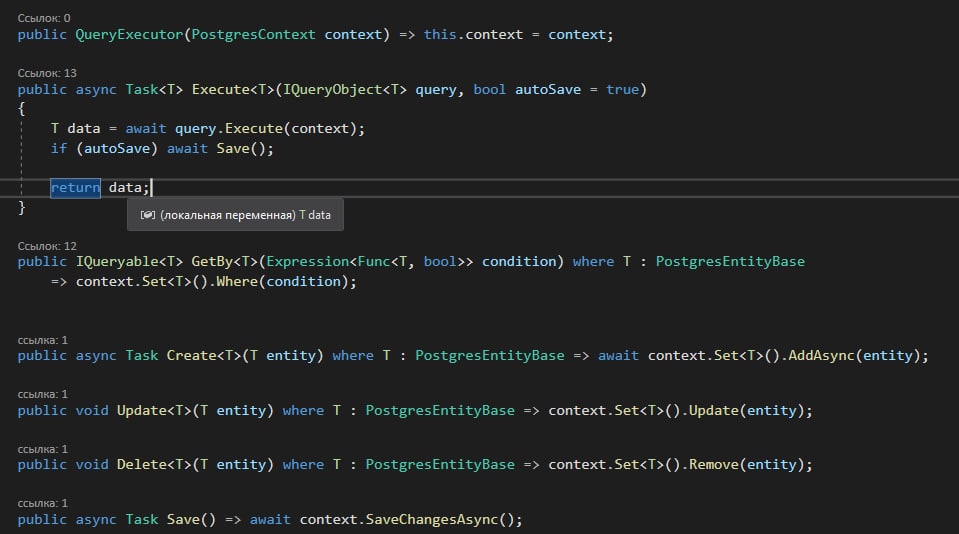The image size is (959, 534).
Task: Click 'QueryExecutor' constructor name
Action: click(129, 35)
